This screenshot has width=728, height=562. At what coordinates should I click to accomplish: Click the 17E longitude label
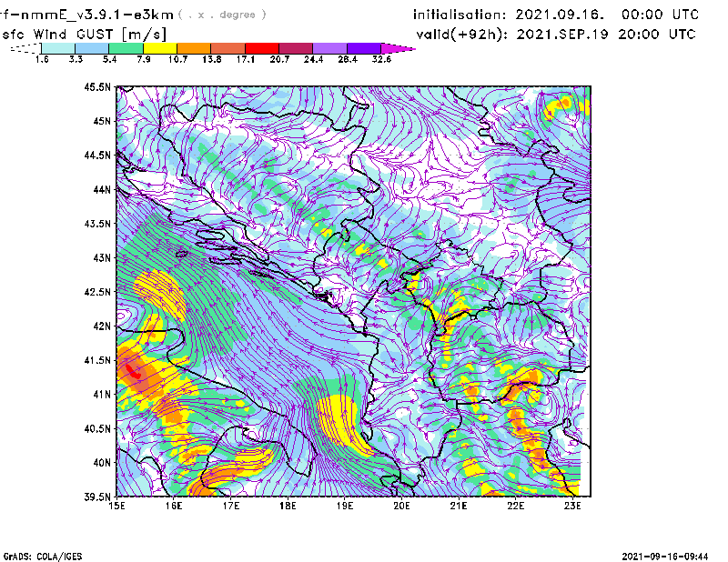pyautogui.click(x=231, y=506)
